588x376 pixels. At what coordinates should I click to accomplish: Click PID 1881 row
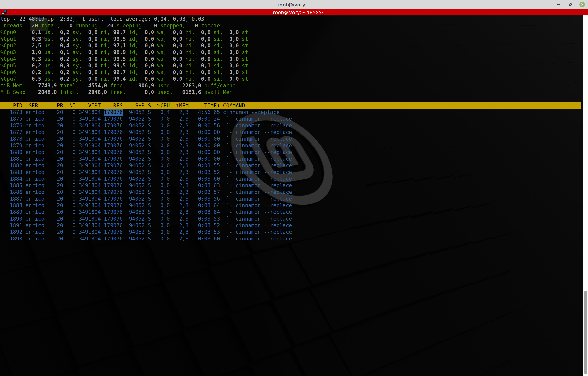point(151,159)
